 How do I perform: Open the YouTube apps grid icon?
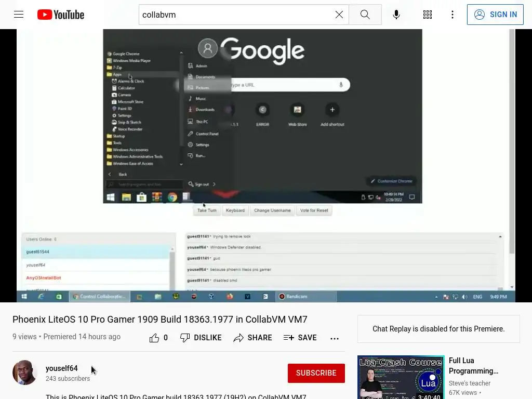[428, 15]
